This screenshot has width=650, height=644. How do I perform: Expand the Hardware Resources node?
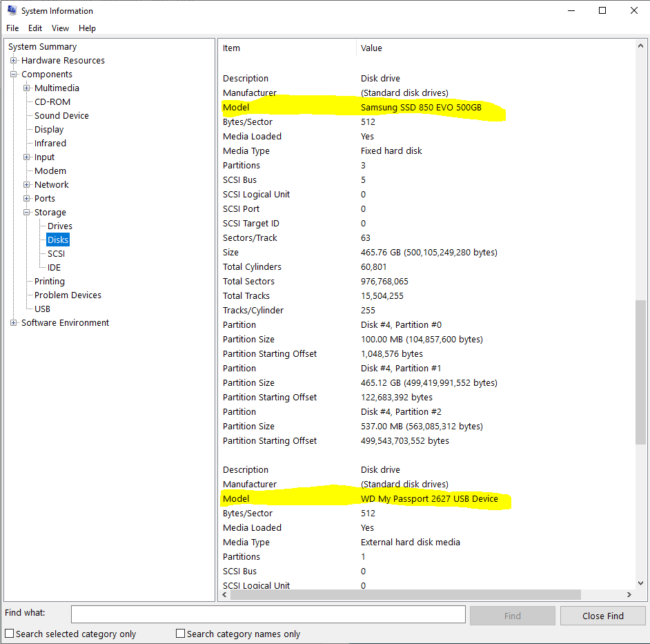(14, 61)
